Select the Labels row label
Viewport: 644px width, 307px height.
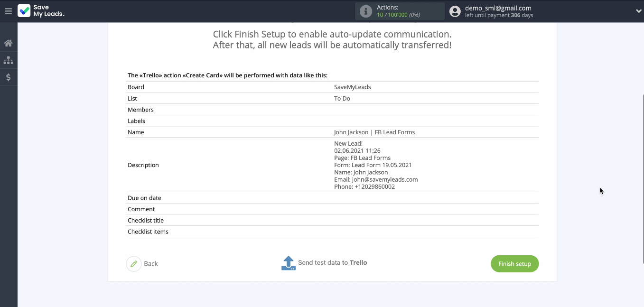pos(136,121)
